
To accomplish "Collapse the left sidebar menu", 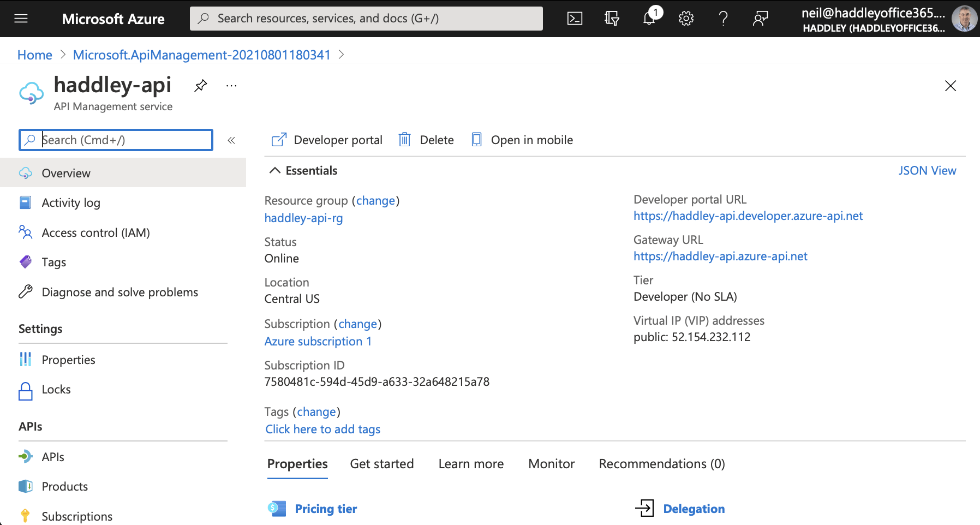I will pyautogui.click(x=231, y=140).
